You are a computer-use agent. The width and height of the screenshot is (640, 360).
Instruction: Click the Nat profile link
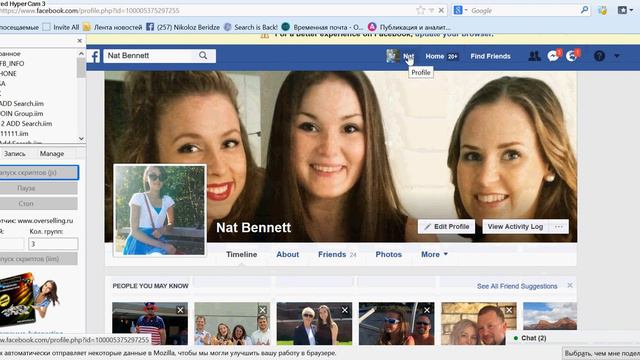(408, 56)
